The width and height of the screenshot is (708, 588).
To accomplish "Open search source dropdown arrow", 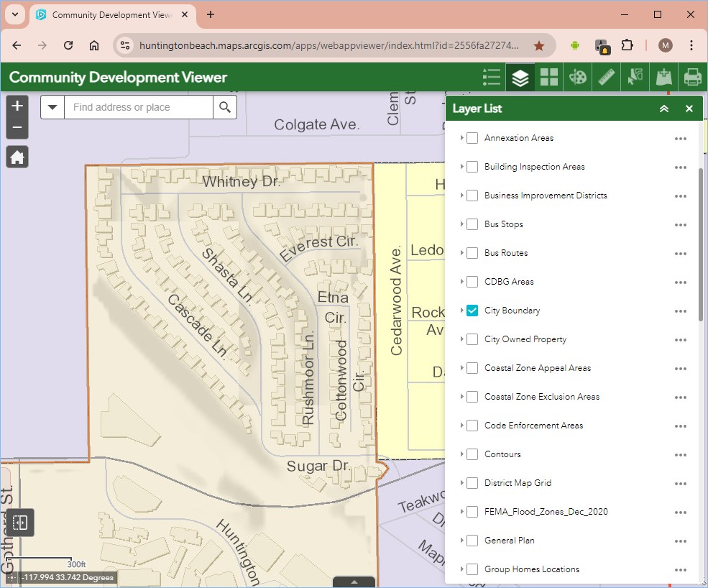I will coord(52,107).
